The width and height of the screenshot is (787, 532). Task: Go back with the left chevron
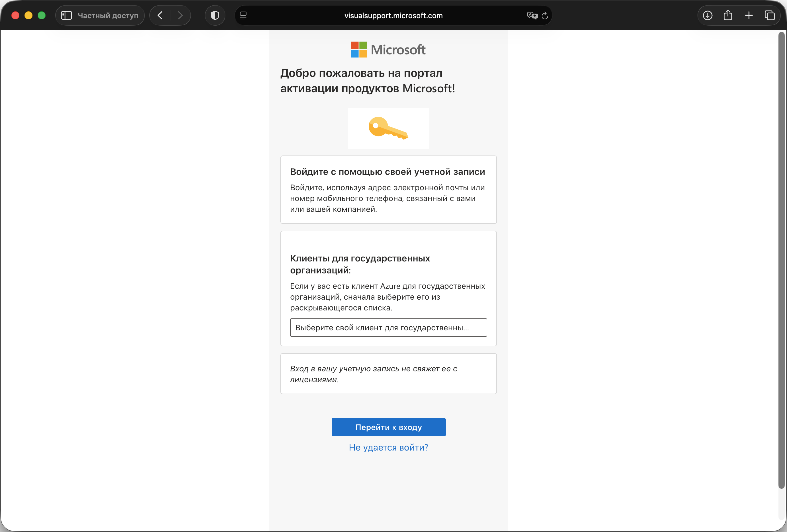point(160,16)
